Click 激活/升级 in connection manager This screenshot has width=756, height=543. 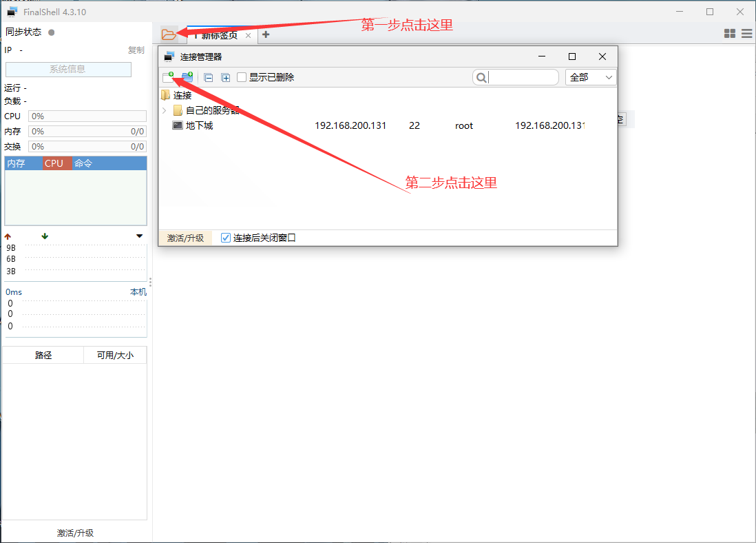click(x=185, y=238)
